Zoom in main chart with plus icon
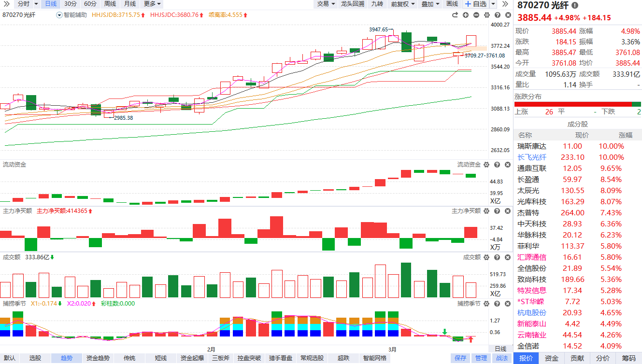 point(466,15)
